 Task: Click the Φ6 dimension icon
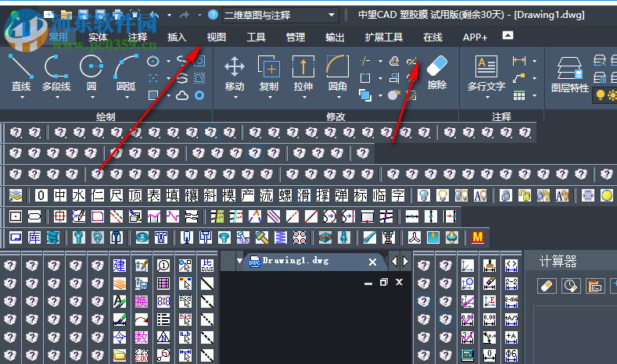(x=511, y=355)
